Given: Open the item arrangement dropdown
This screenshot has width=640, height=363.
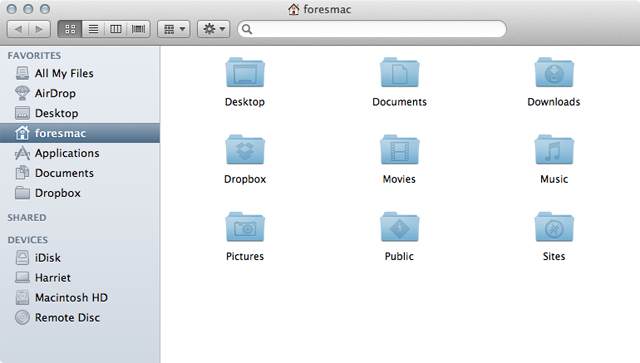Looking at the screenshot, I should (174, 29).
